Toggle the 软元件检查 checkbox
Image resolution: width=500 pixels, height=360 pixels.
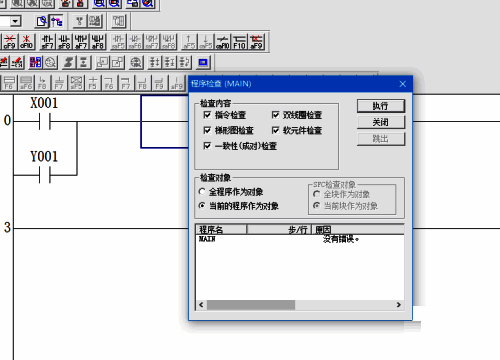click(x=275, y=130)
